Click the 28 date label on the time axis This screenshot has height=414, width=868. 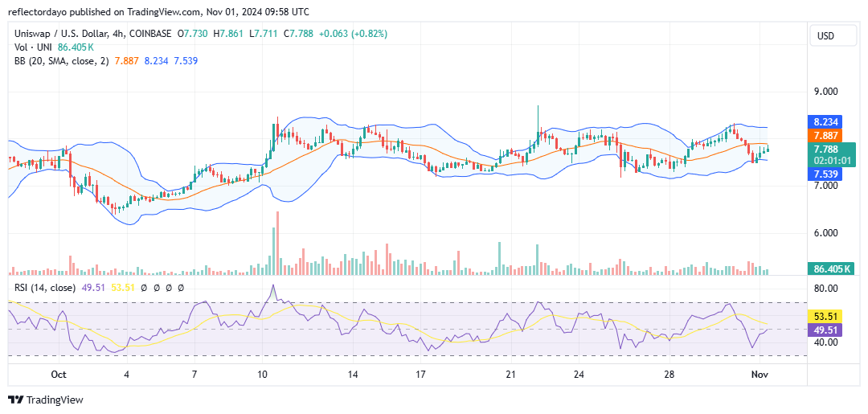(x=669, y=374)
